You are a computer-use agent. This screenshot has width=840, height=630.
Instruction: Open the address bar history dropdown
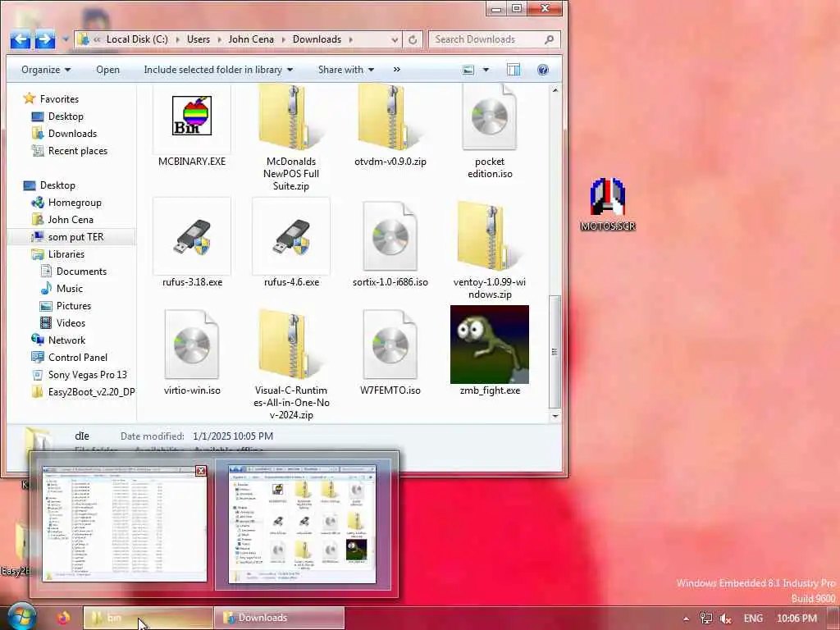(395, 39)
